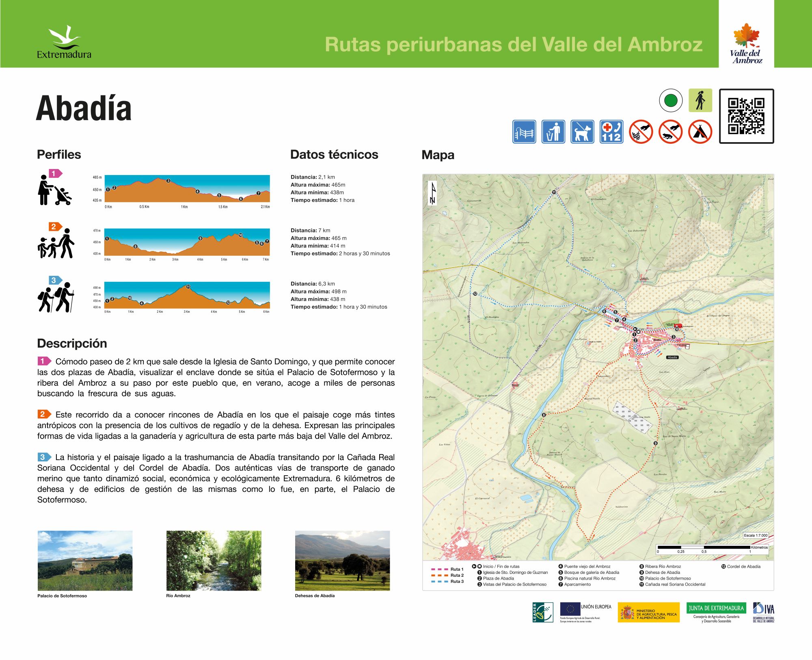Click the blue route 3 tag in Perfiles
Viewport: 812px width, 660px height.
56,280
